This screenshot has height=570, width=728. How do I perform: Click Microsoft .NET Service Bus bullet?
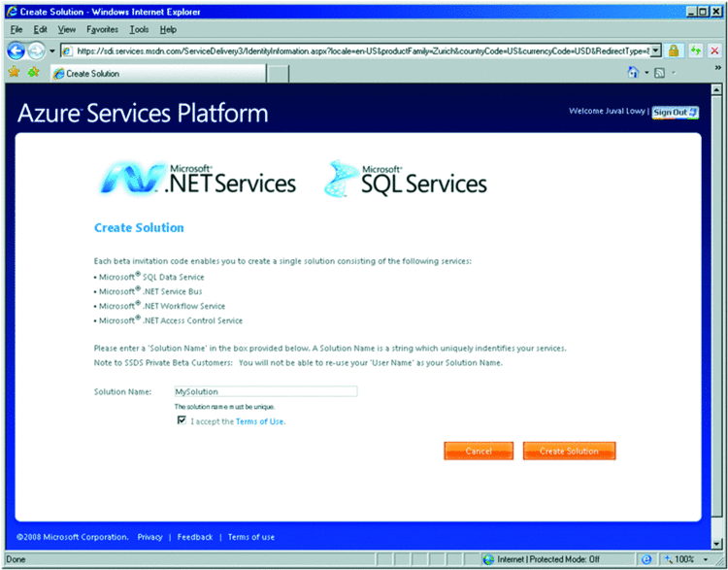149,291
